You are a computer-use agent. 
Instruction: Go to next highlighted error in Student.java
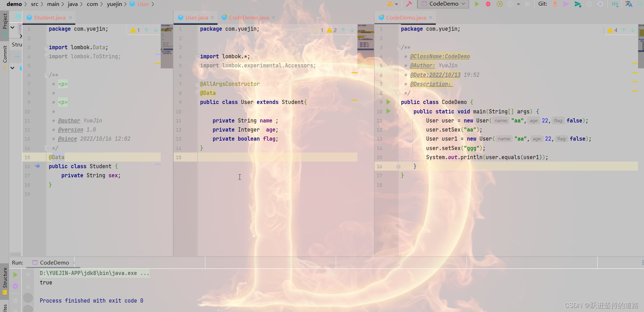pos(156,30)
